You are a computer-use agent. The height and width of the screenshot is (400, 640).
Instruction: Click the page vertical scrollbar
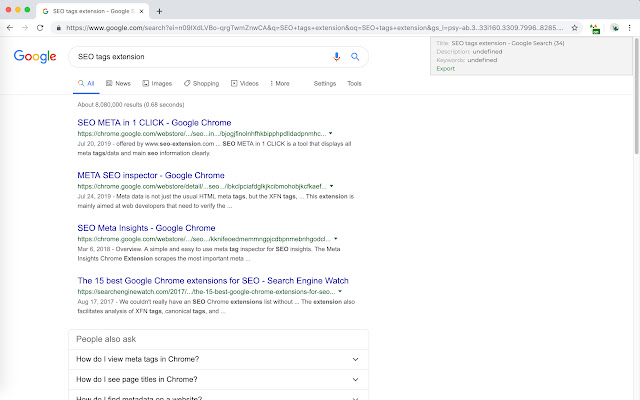[636, 96]
